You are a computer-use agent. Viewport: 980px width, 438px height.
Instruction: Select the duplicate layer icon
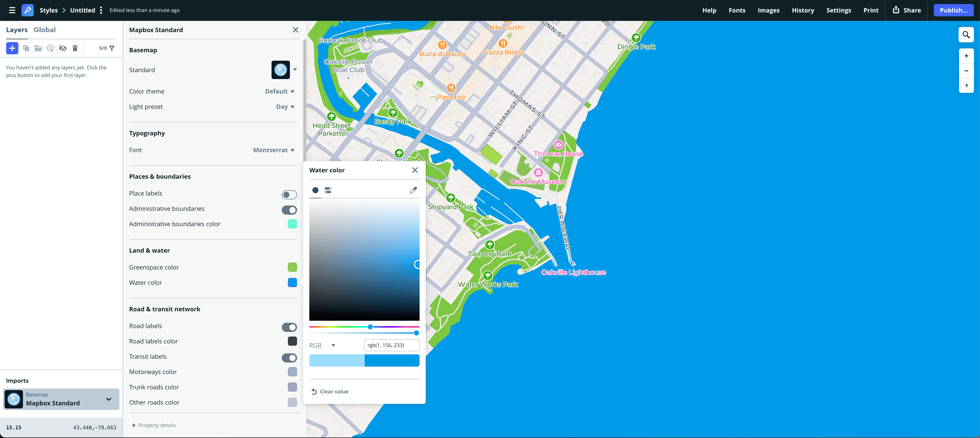click(x=26, y=48)
